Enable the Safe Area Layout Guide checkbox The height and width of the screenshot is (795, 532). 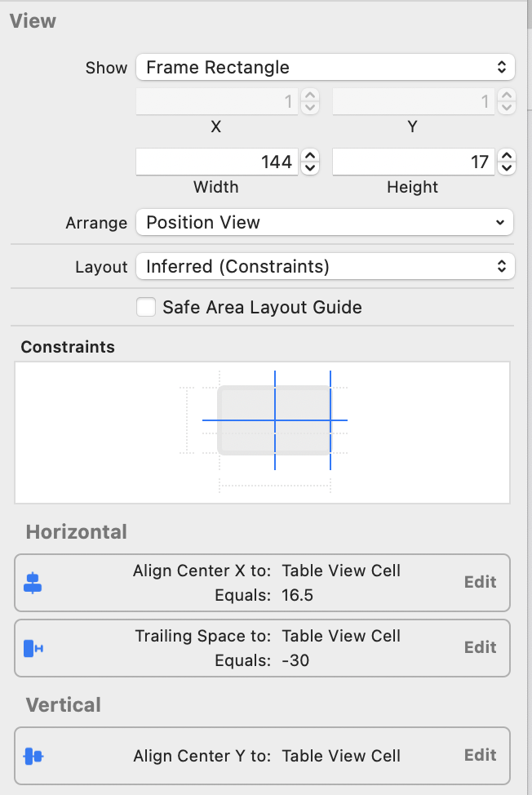click(x=147, y=308)
